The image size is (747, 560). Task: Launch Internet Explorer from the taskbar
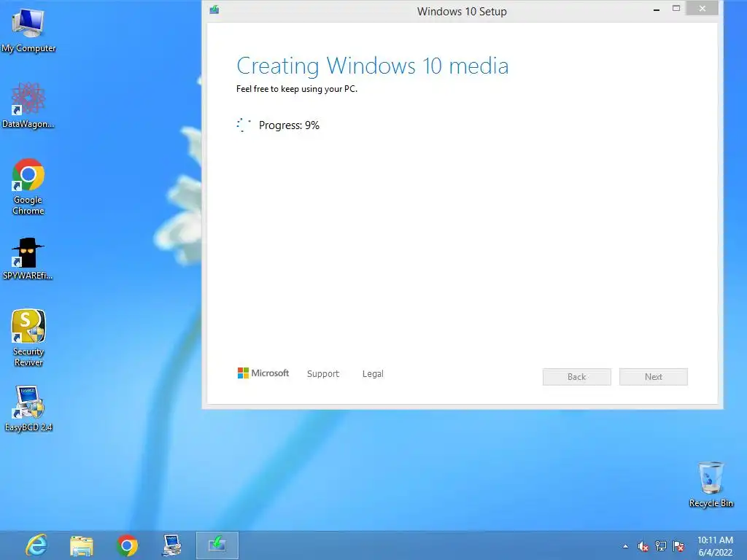pos(36,545)
